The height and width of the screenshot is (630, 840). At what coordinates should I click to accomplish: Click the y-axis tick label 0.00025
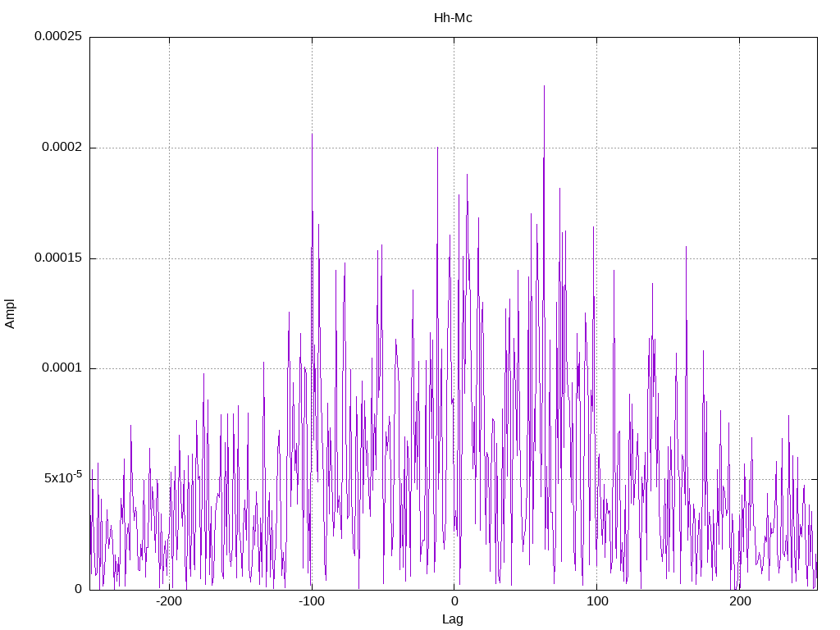click(x=58, y=36)
